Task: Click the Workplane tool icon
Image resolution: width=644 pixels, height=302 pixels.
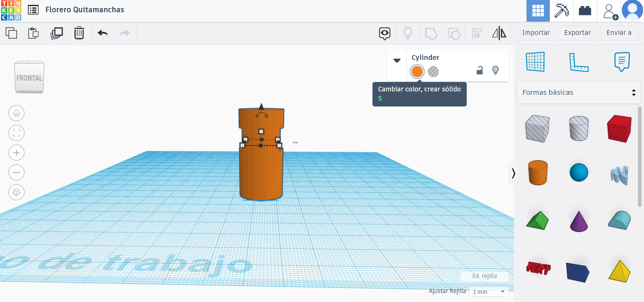Action: (535, 62)
